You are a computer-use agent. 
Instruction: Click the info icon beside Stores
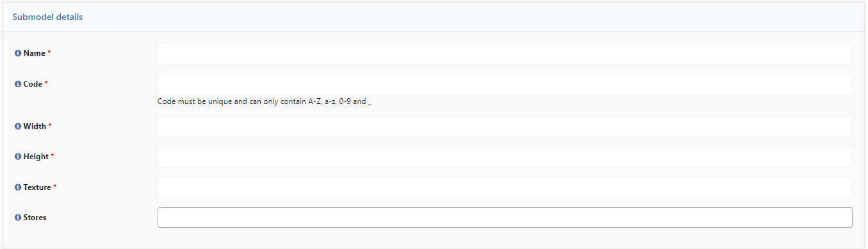coord(18,218)
